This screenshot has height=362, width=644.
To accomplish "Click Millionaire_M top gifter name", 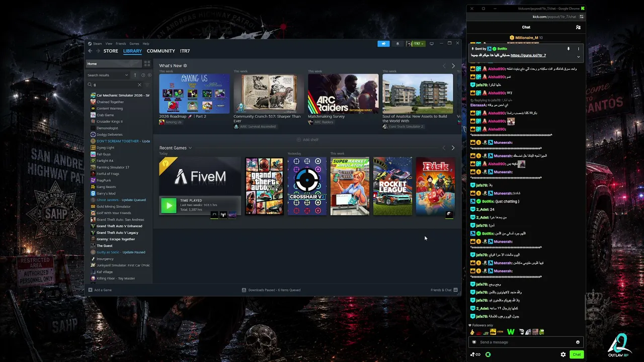I will pos(527,38).
